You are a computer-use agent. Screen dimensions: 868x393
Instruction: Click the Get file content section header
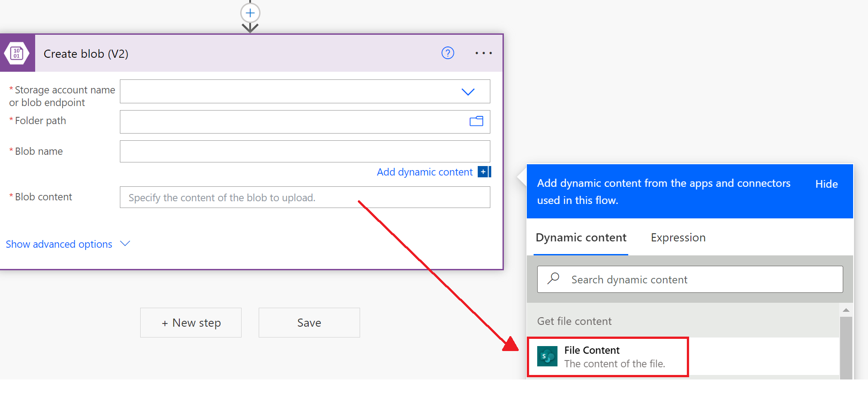(683, 321)
